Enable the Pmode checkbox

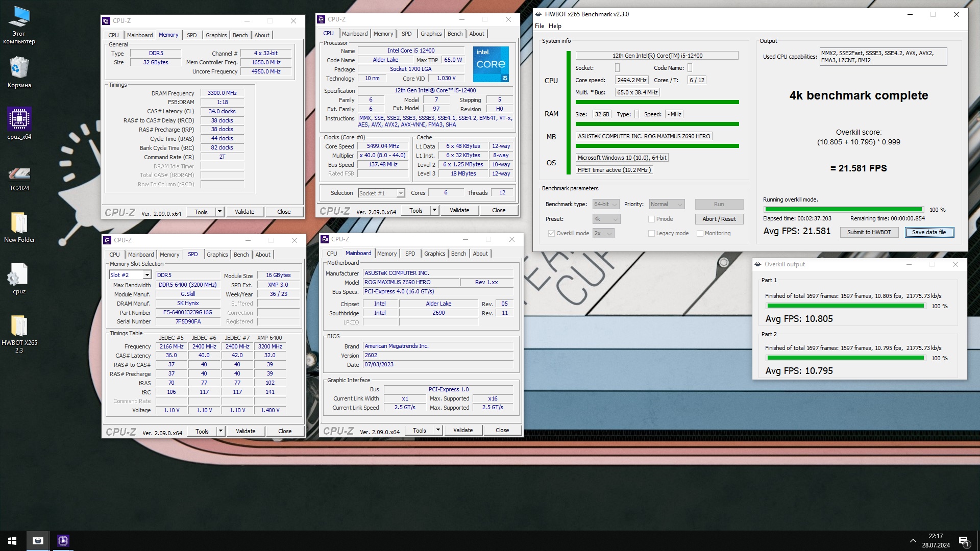(651, 219)
